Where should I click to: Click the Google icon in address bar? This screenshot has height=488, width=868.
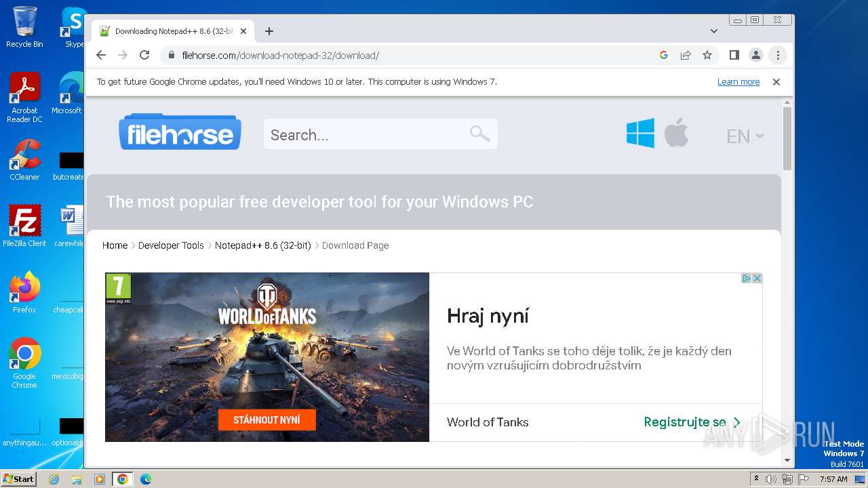click(664, 55)
